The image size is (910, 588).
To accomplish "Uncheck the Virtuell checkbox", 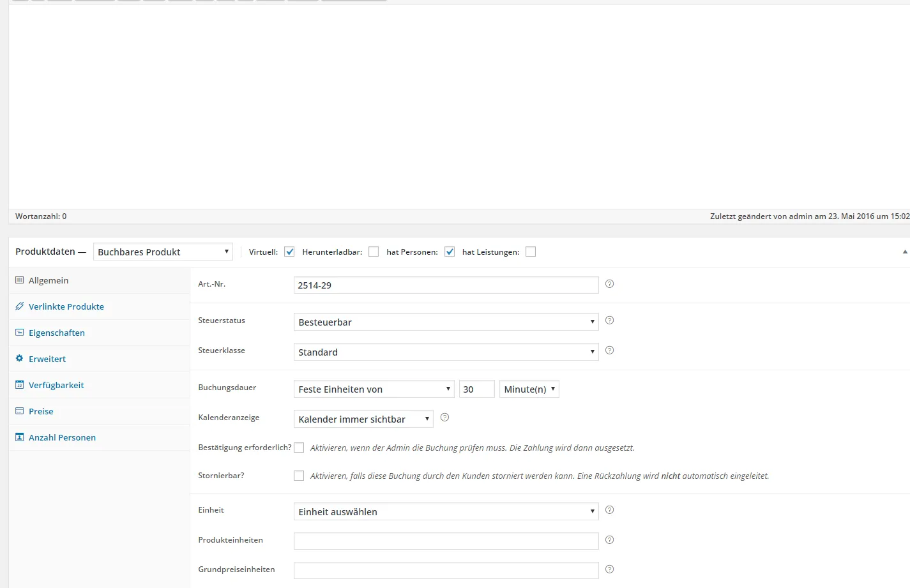I will [289, 252].
